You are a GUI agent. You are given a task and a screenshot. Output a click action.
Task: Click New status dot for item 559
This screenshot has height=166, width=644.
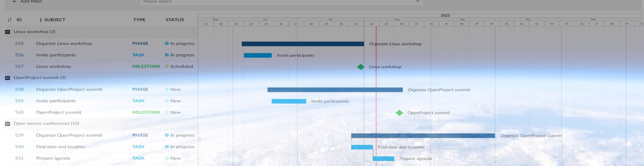pyautogui.click(x=167, y=101)
